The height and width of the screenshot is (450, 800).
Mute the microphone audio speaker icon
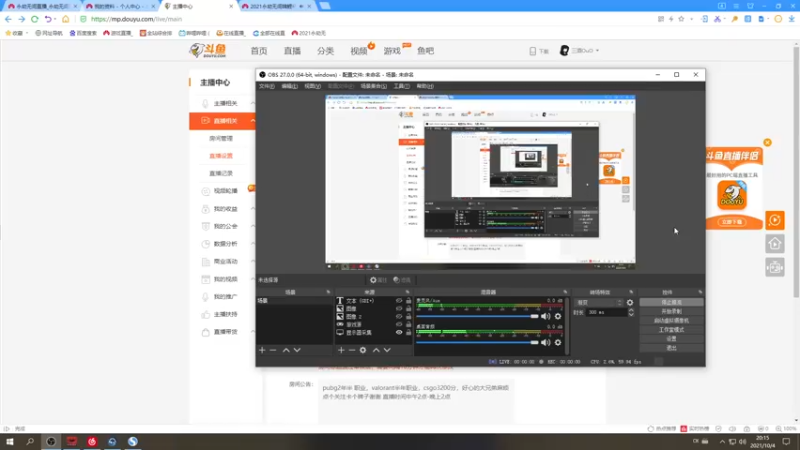[545, 316]
